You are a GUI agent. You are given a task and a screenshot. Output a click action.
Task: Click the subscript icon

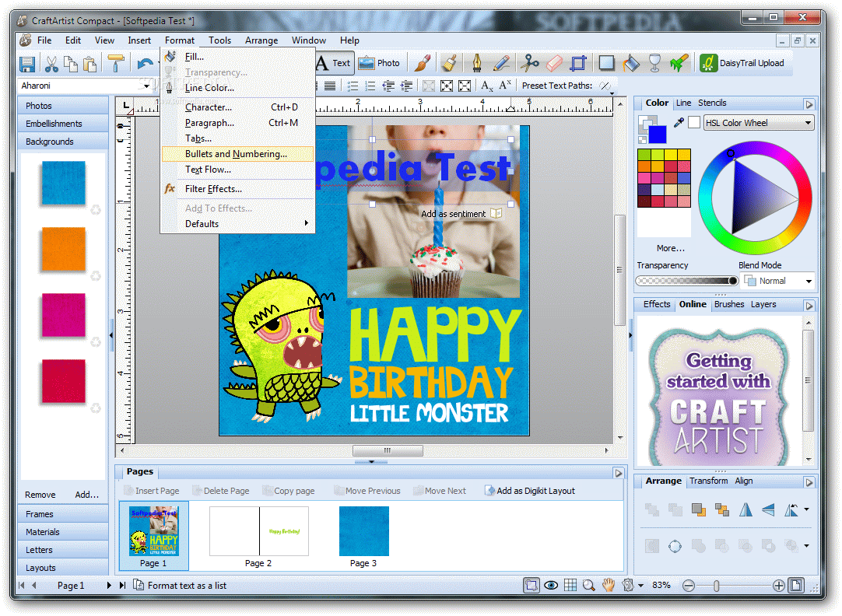(x=487, y=86)
